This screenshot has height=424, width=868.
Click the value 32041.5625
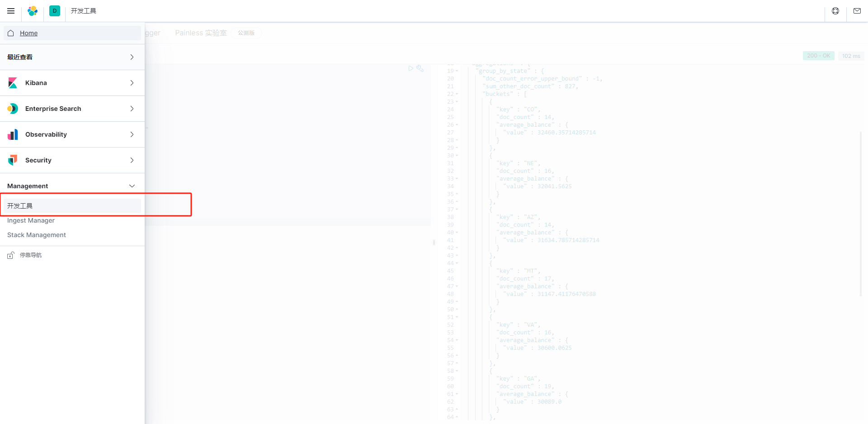555,186
